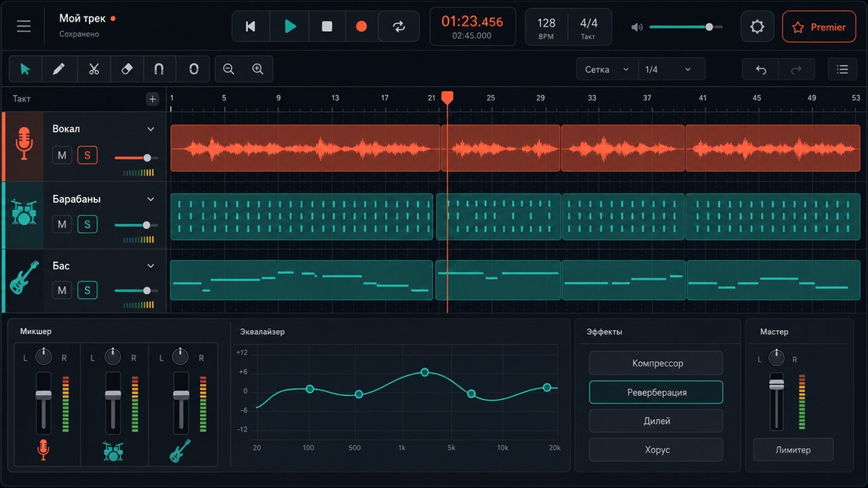Skip back to the track start

pos(251,26)
